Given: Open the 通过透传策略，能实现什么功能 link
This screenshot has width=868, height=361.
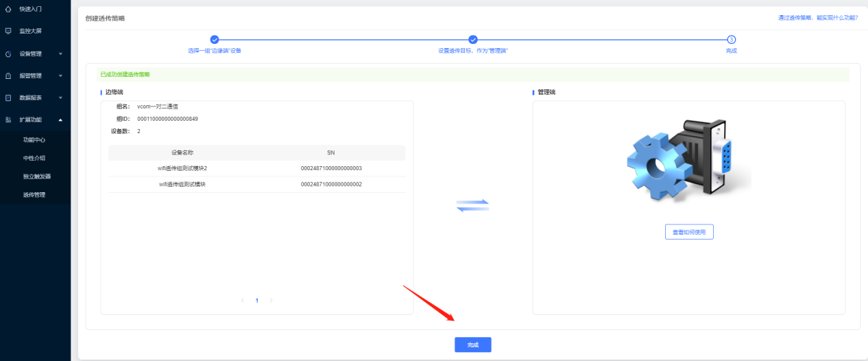Looking at the screenshot, I should click(817, 18).
